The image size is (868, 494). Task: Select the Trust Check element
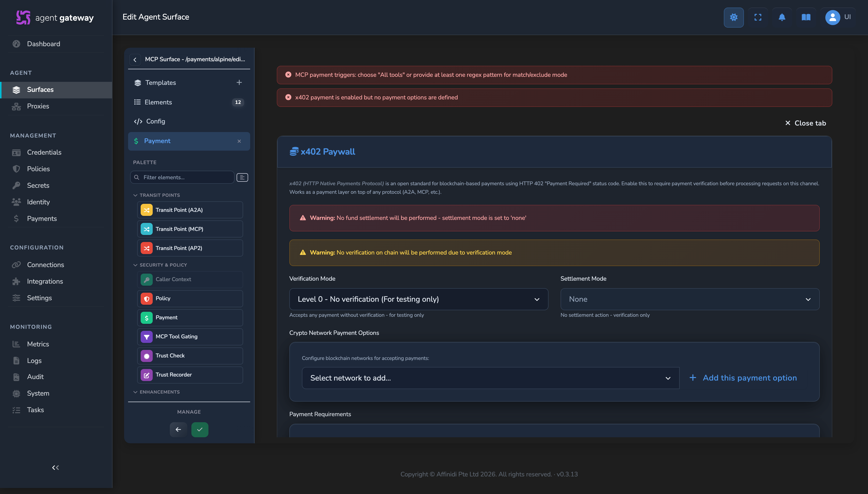190,356
